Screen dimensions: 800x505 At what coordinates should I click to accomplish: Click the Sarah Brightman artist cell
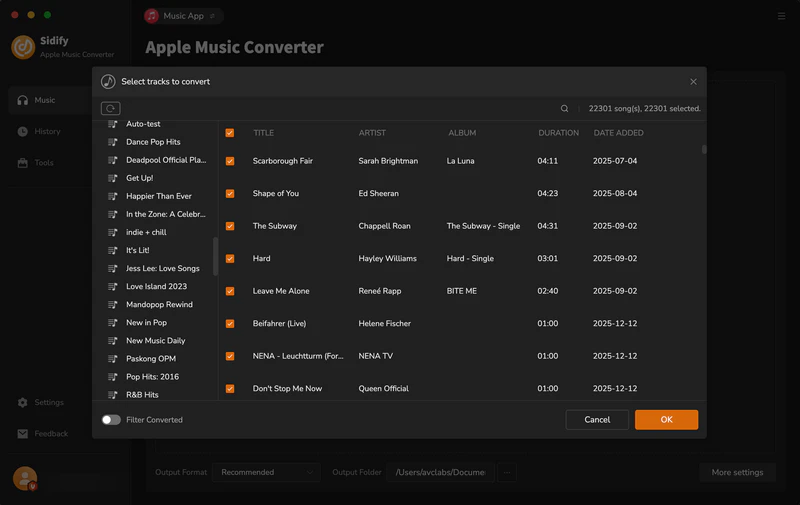tap(388, 161)
